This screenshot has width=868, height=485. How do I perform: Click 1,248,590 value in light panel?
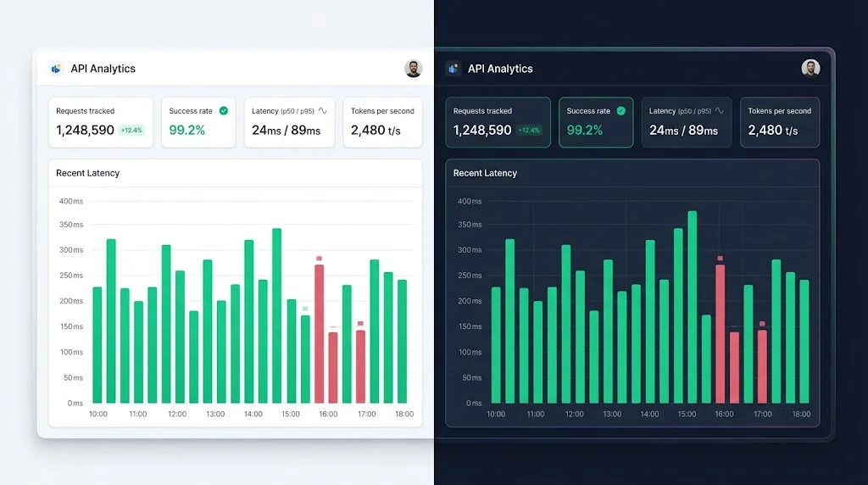click(x=86, y=130)
